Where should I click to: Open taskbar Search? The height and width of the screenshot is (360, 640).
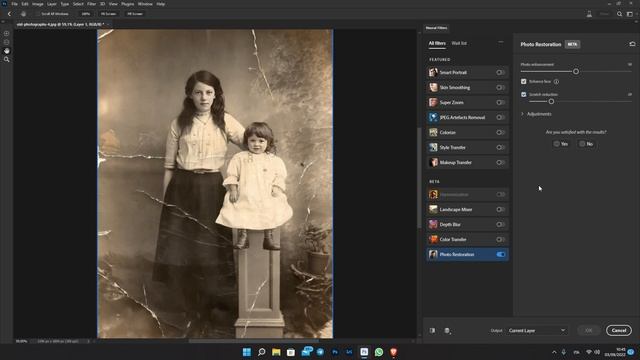pos(262,352)
